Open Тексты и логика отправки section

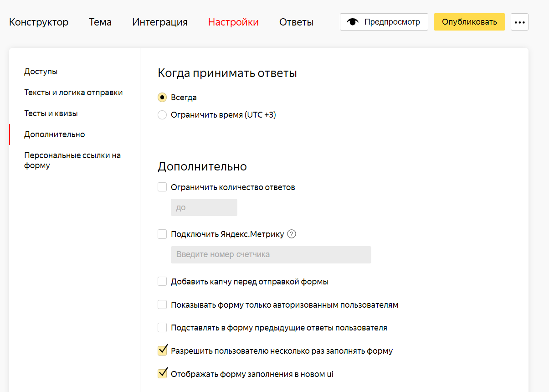point(73,93)
